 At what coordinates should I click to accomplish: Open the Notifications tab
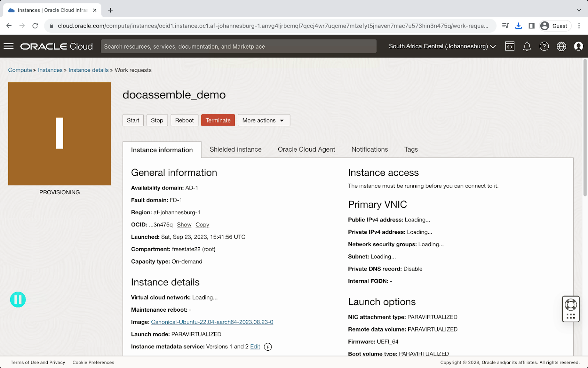click(370, 149)
